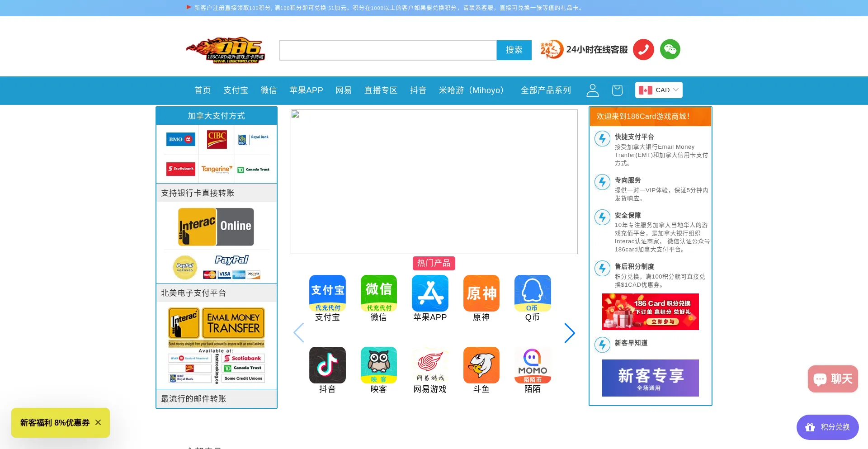Go to previous products with left arrow

[298, 333]
